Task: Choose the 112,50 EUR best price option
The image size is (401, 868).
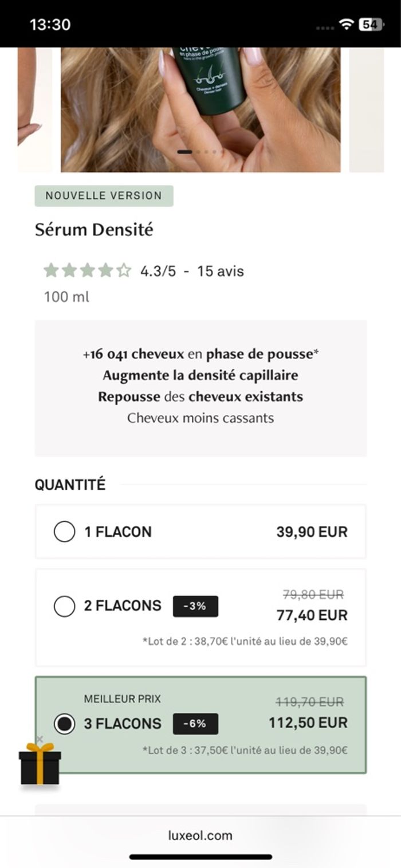Action: point(308,723)
